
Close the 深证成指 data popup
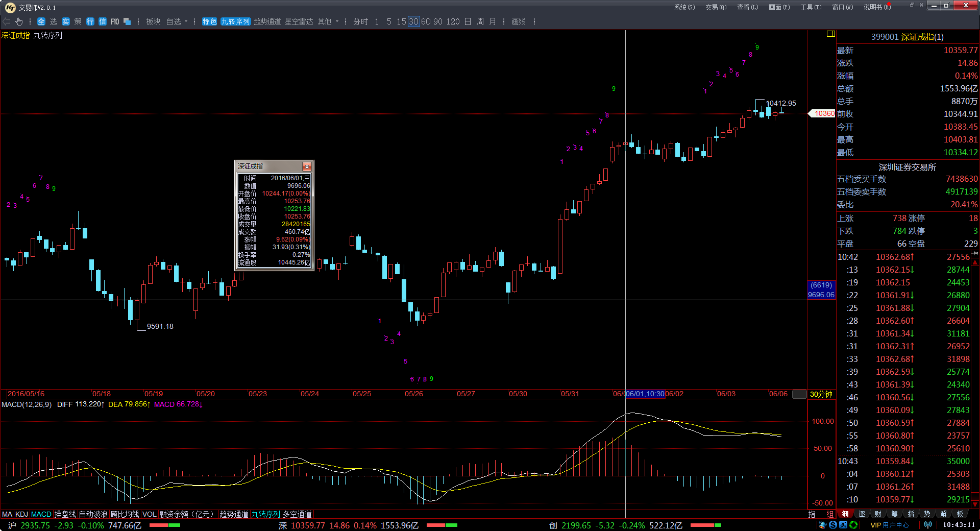click(307, 166)
